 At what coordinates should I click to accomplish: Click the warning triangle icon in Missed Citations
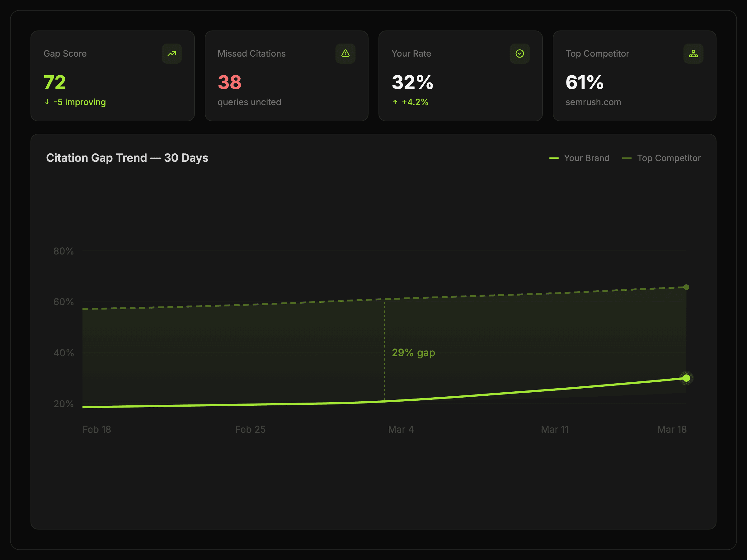[x=345, y=53]
